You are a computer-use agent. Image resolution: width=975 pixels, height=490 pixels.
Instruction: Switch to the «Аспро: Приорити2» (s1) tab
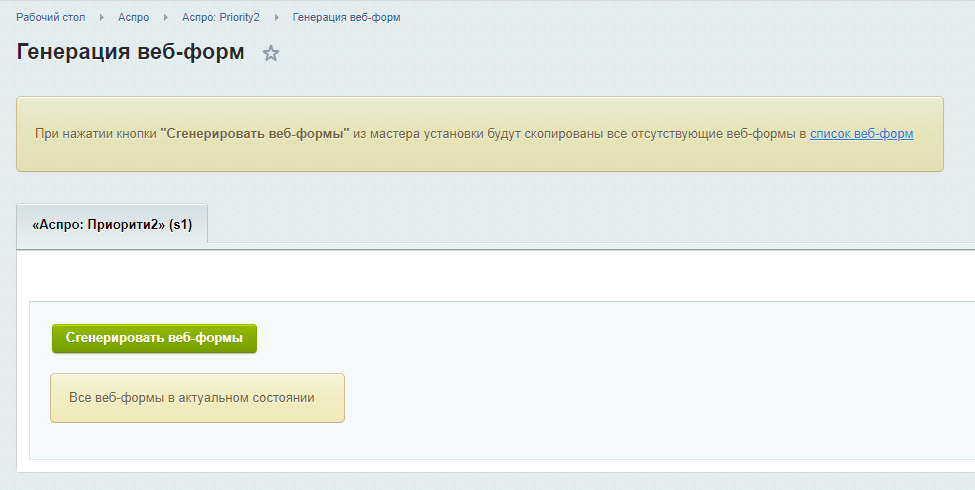coord(112,224)
